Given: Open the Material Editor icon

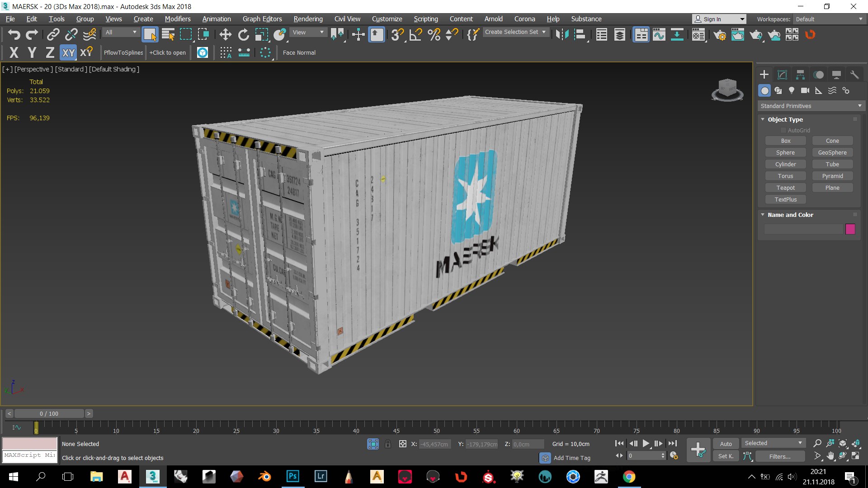Looking at the screenshot, I should 698,35.
